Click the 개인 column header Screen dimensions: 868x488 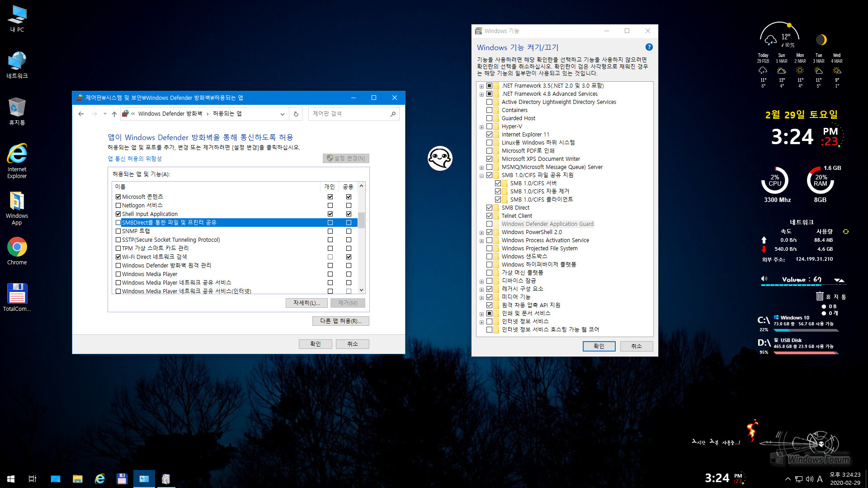coord(330,187)
